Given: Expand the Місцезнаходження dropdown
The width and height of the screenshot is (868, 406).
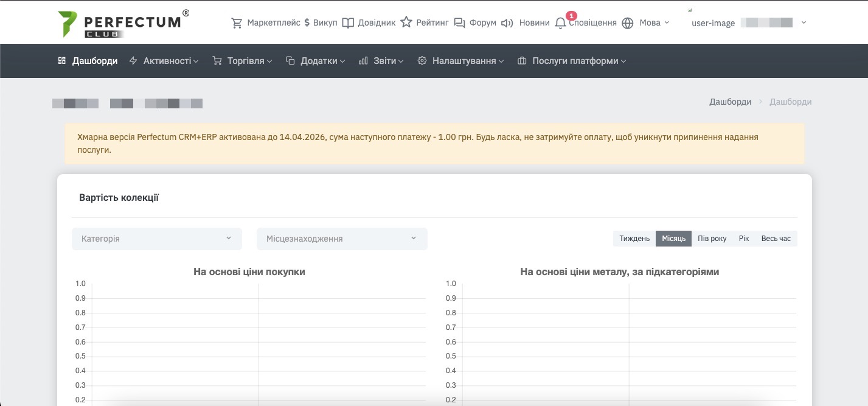Looking at the screenshot, I should tap(342, 239).
